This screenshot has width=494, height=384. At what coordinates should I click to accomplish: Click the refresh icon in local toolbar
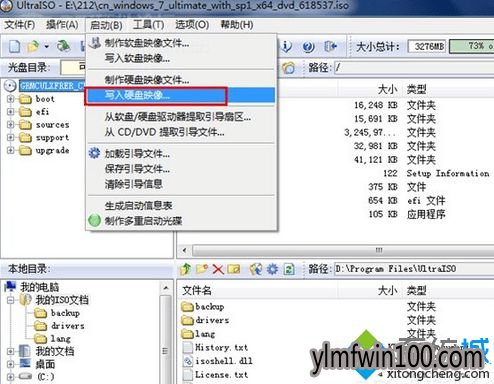pyautogui.click(x=289, y=269)
